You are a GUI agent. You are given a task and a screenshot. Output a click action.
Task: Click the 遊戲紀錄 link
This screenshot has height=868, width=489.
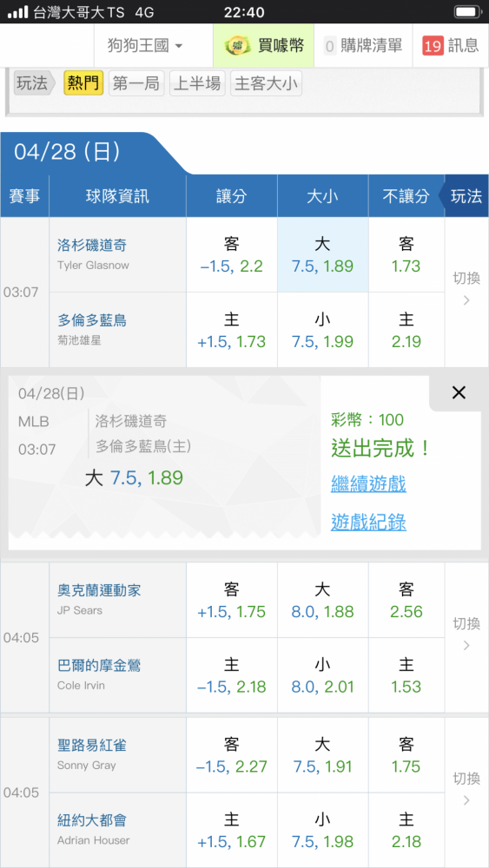click(368, 522)
